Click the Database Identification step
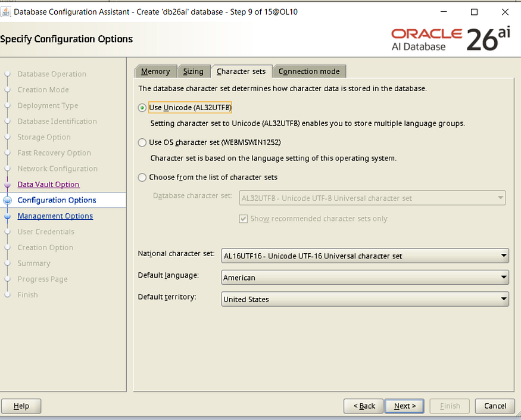 click(x=57, y=122)
